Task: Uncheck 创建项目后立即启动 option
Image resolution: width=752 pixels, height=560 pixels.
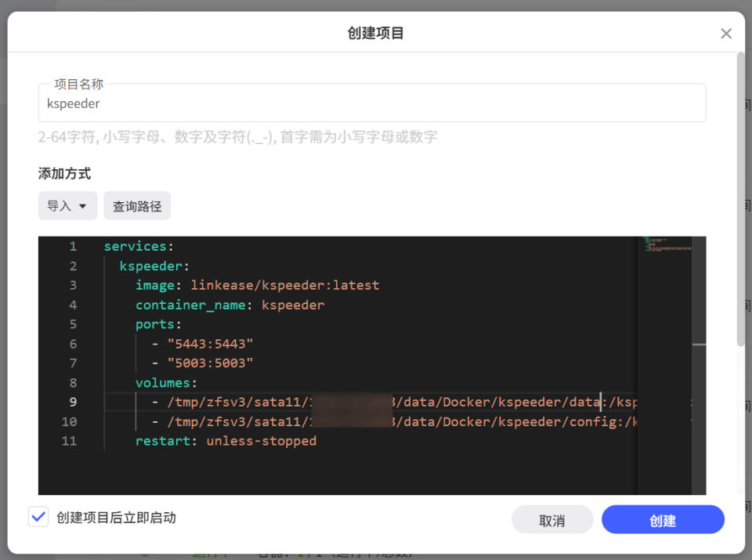Action: click(38, 516)
